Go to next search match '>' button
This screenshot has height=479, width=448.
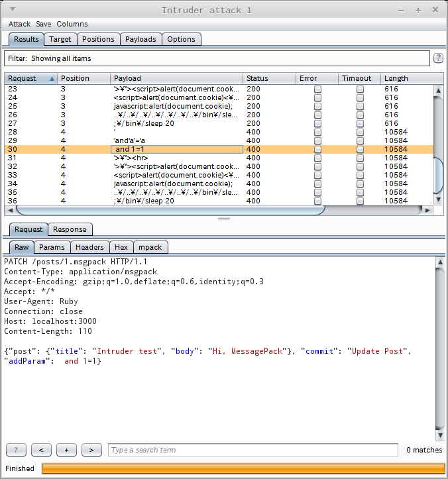coord(91,450)
